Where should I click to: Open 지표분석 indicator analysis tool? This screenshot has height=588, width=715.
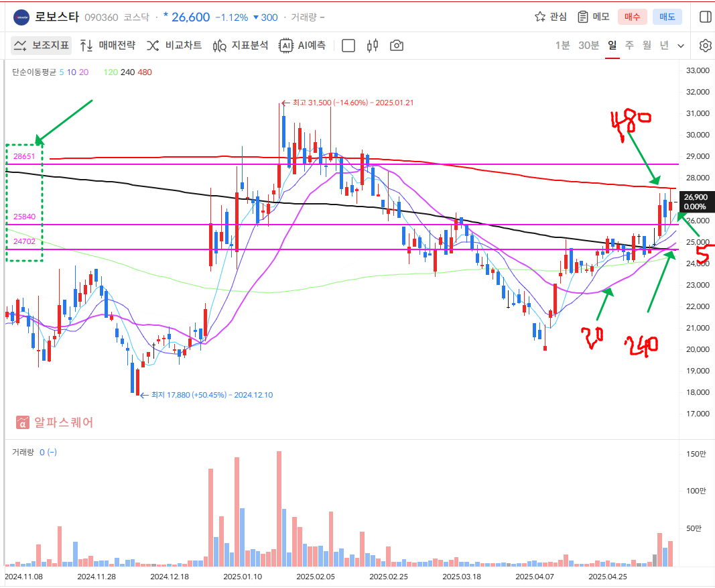click(241, 45)
